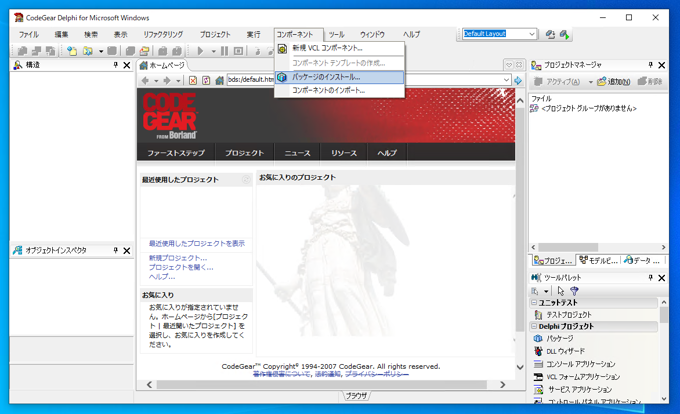This screenshot has width=680, height=414.
Task: Click the Home icon in browser bar
Action: click(219, 80)
